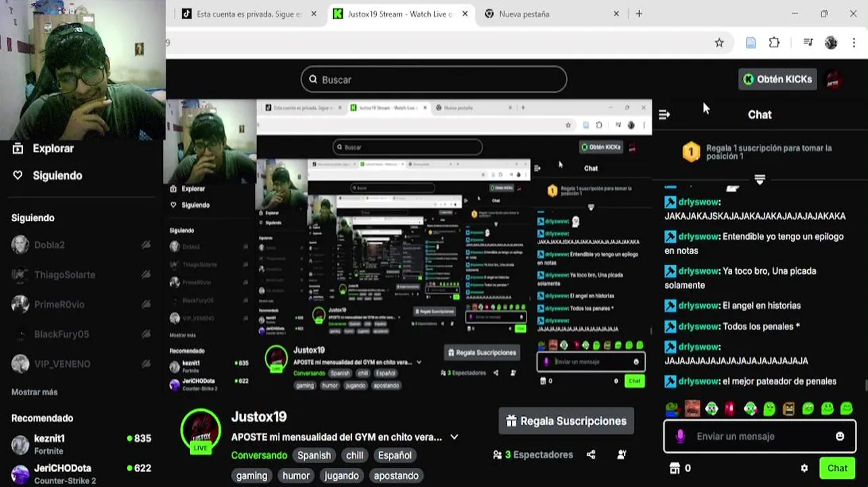The width and height of the screenshot is (868, 487).
Task: Click drlyswow username on 'el mejor pateador' message
Action: [698, 381]
